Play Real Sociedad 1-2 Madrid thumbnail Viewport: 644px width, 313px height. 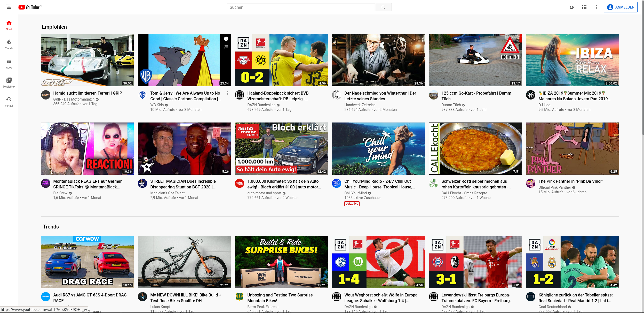tap(573, 262)
